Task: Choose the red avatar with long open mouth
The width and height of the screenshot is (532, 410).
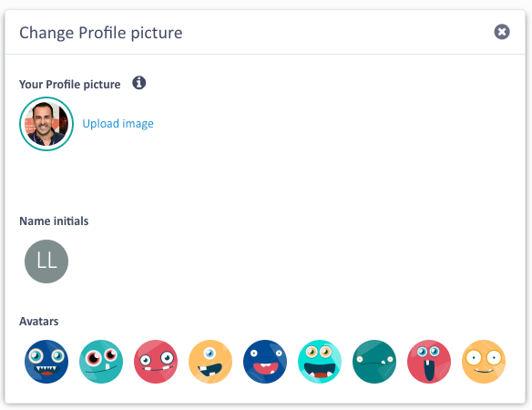Action: [x=429, y=362]
